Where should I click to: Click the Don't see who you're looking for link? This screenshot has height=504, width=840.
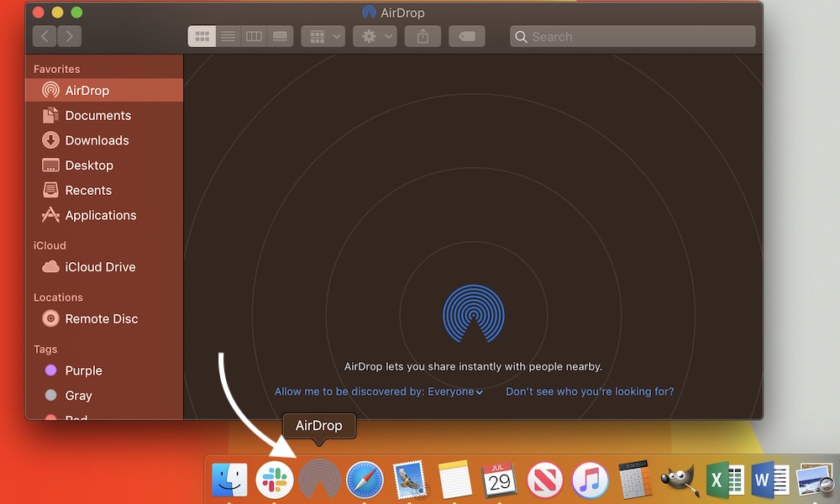click(x=590, y=391)
